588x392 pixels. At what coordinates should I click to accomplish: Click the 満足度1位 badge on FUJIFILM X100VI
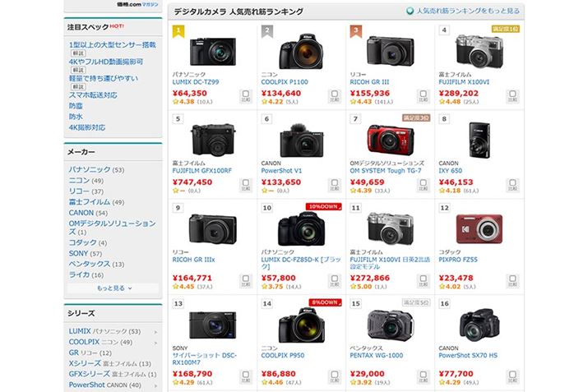tap(505, 29)
